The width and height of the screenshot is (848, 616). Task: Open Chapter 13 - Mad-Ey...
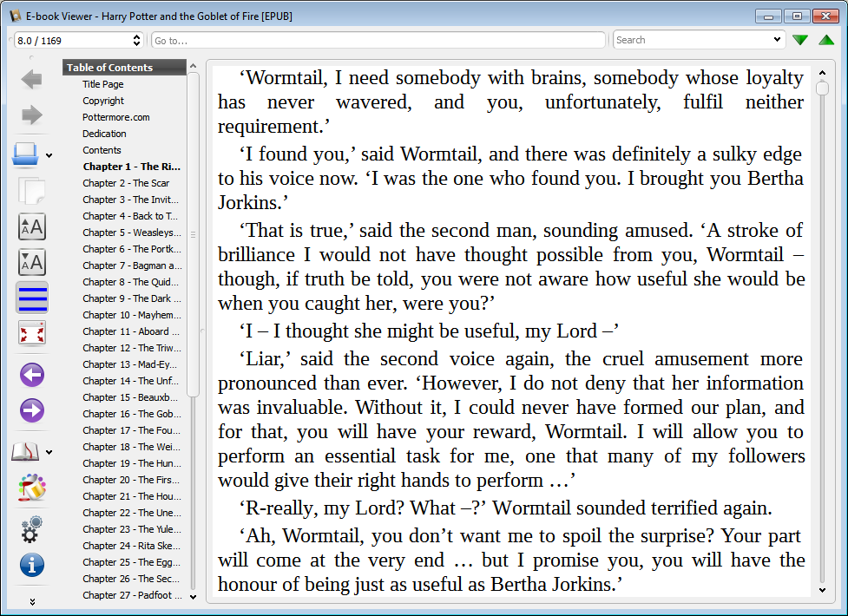coord(130,364)
